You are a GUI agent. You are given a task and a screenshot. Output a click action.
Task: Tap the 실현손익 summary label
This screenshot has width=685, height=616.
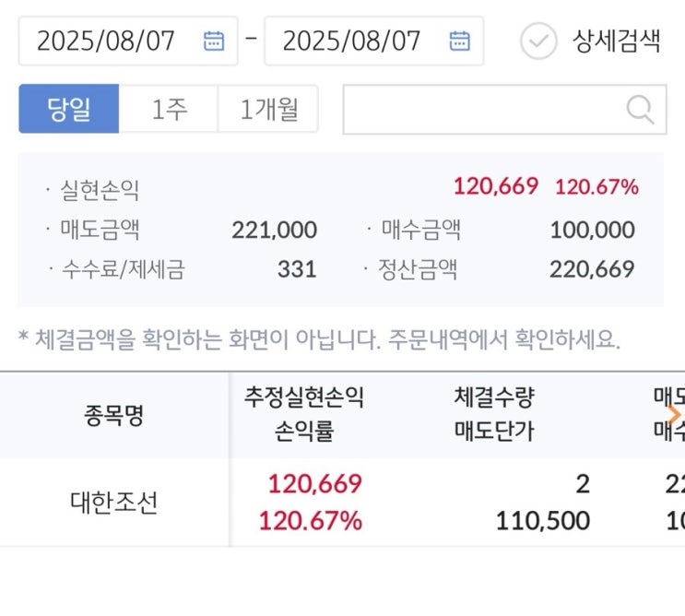100,190
